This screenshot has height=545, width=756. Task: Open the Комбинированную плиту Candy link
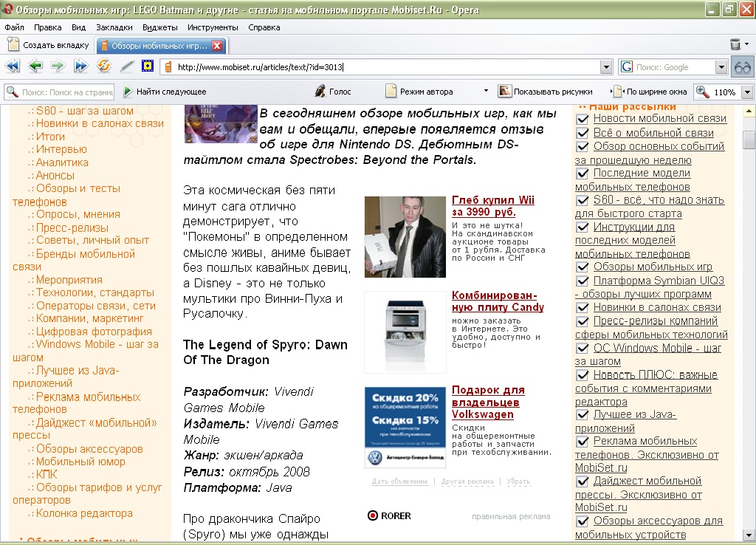tap(498, 301)
